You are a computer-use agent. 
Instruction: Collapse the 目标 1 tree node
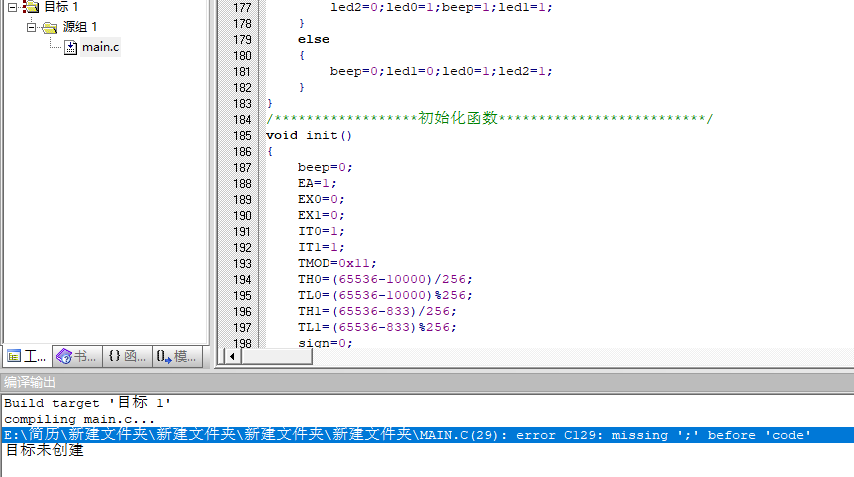tap(12, 7)
